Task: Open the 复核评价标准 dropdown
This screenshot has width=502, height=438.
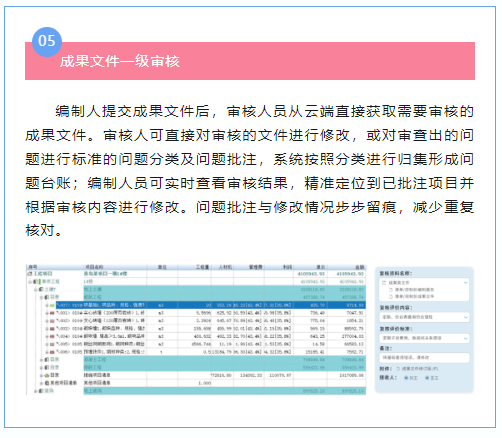Action: pos(424,338)
